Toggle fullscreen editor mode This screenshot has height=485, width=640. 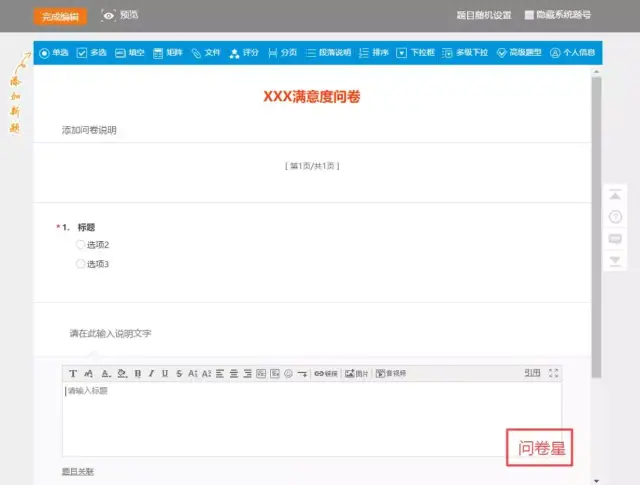pyautogui.click(x=553, y=373)
